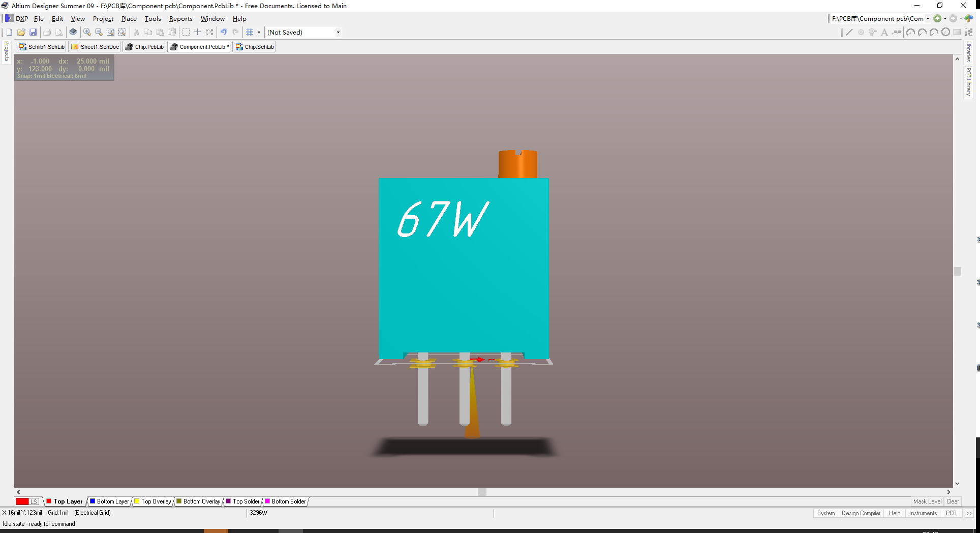Click the Clear button in the status bar
Viewport: 980px width, 533px height.
point(953,501)
